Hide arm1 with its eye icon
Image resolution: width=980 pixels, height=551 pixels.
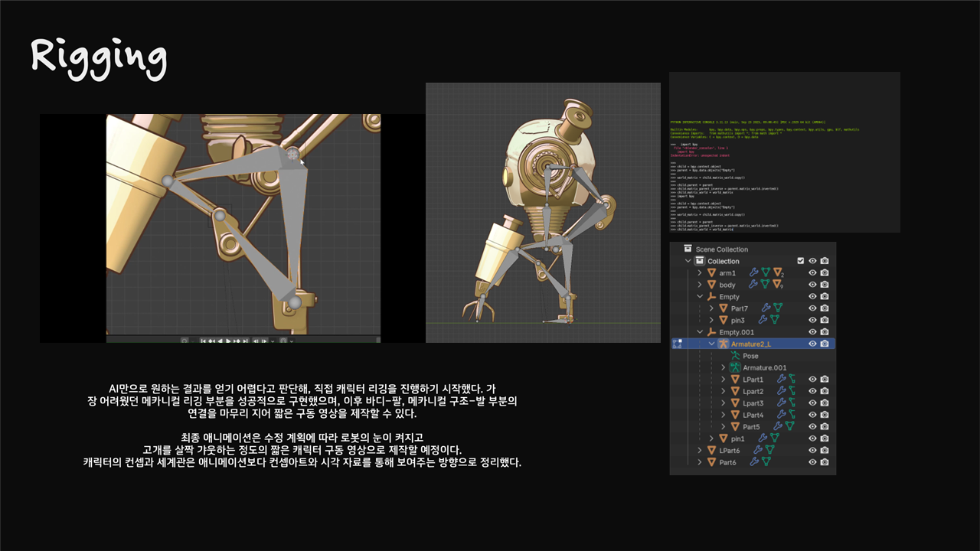point(812,272)
